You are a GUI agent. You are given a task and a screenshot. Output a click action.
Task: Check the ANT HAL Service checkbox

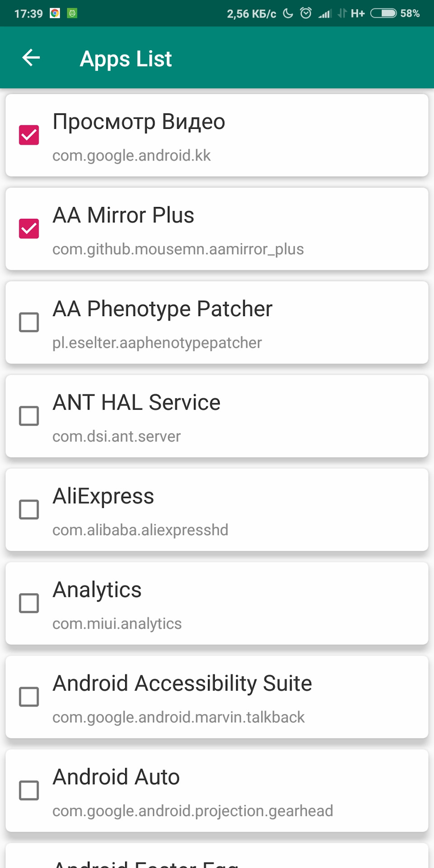pyautogui.click(x=29, y=416)
